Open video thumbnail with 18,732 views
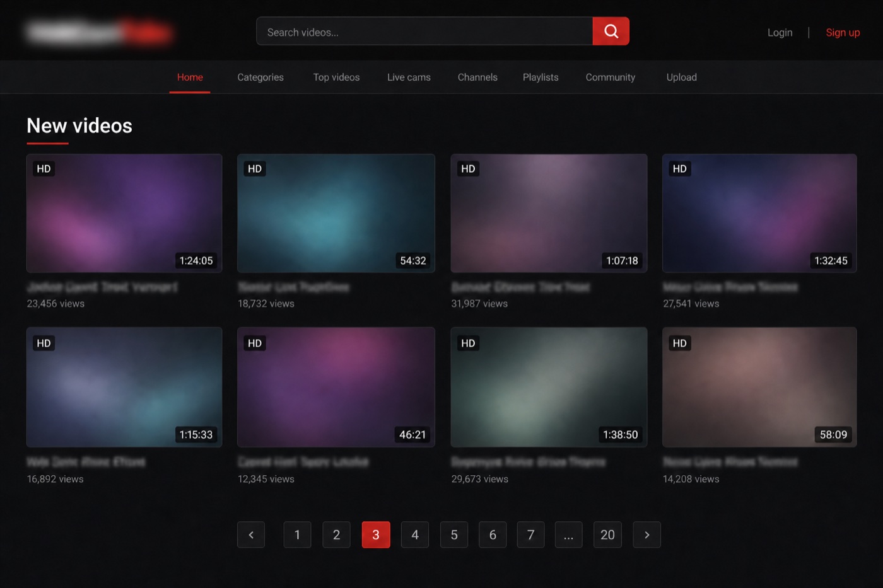The width and height of the screenshot is (883, 588). 336,213
